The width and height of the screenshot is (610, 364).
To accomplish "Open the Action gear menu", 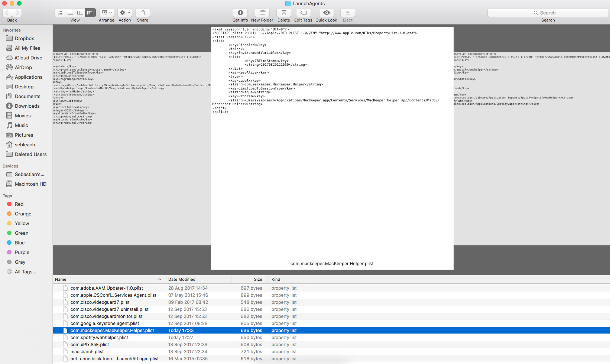I will coord(125,13).
